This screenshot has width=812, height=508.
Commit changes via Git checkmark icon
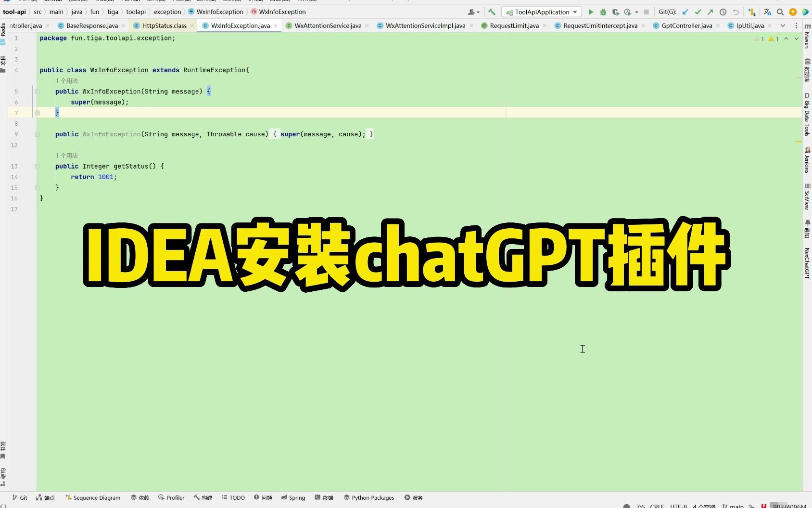[698, 12]
